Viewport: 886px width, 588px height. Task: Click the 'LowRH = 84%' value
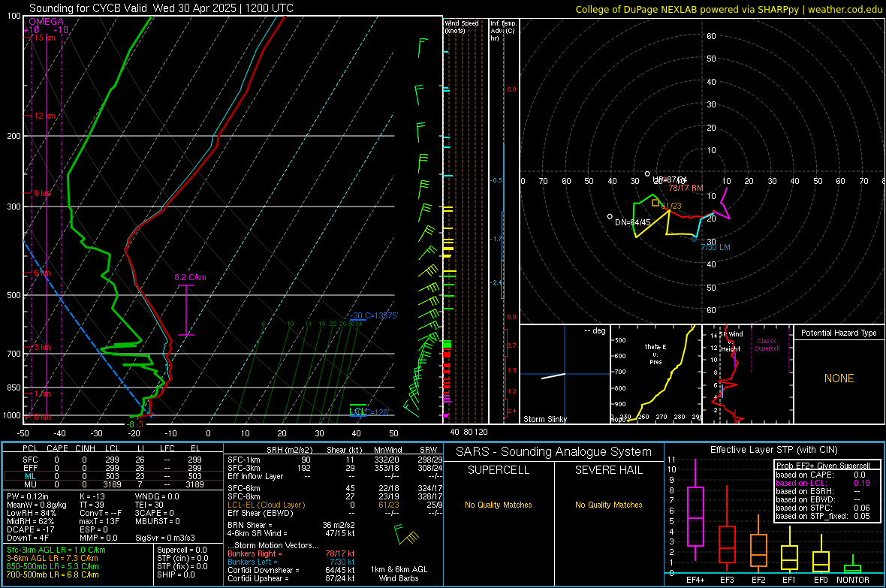click(31, 513)
